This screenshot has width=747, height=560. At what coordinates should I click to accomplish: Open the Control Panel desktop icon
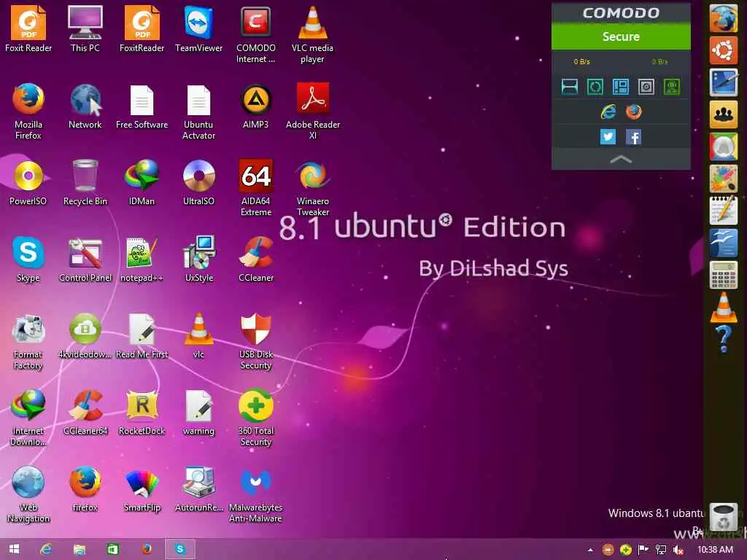click(x=85, y=259)
